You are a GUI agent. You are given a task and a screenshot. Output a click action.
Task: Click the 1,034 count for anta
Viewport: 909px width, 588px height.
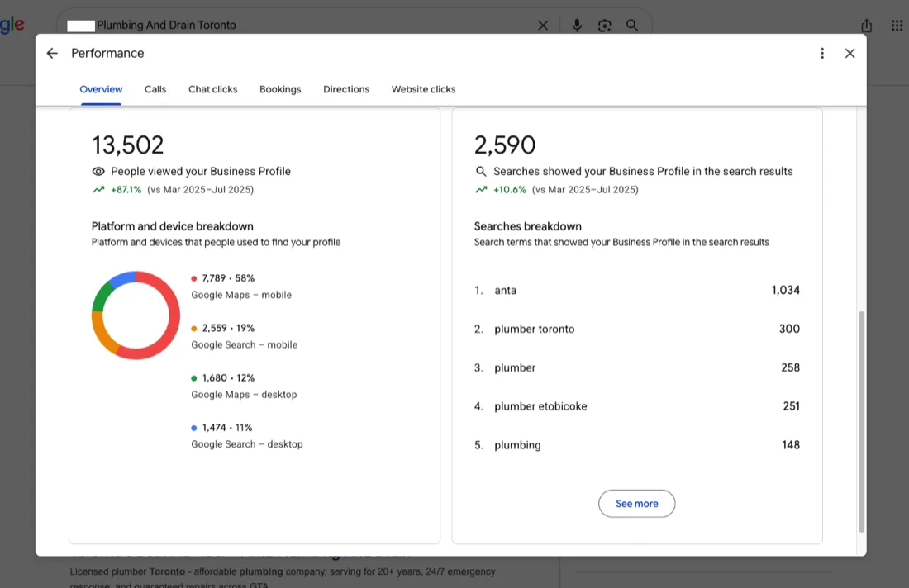coord(786,290)
